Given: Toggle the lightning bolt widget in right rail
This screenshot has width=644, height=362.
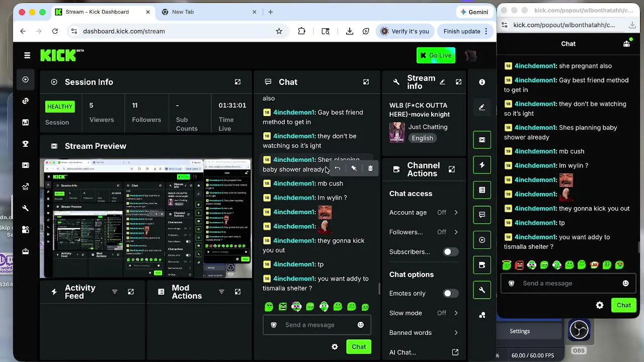Looking at the screenshot, I should click(x=482, y=165).
